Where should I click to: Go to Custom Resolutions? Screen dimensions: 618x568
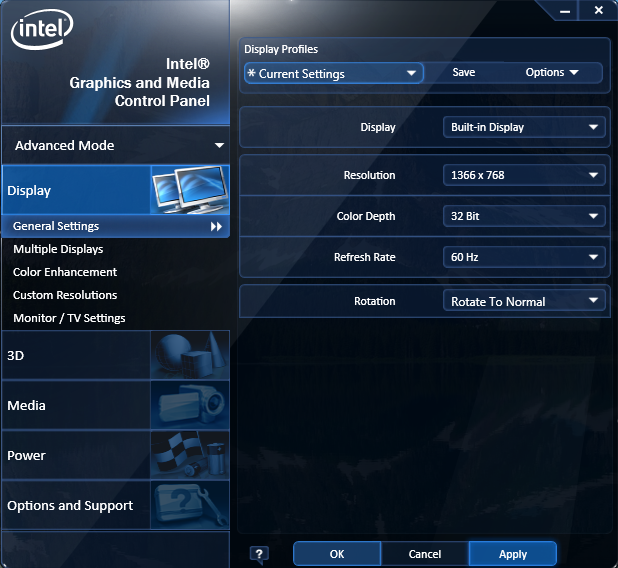65,295
